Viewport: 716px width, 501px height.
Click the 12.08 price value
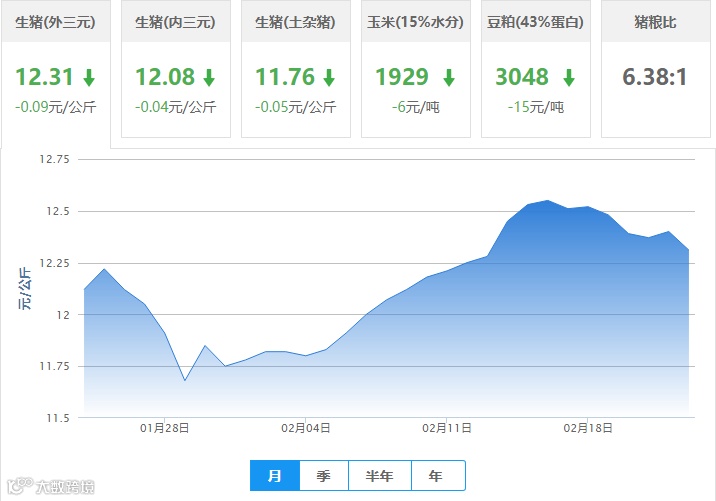pyautogui.click(x=165, y=77)
